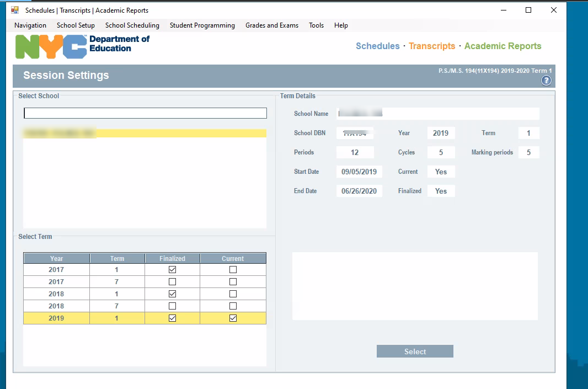
Task: Select the 2018 year cell of the term 7 row
Action: [x=56, y=306]
